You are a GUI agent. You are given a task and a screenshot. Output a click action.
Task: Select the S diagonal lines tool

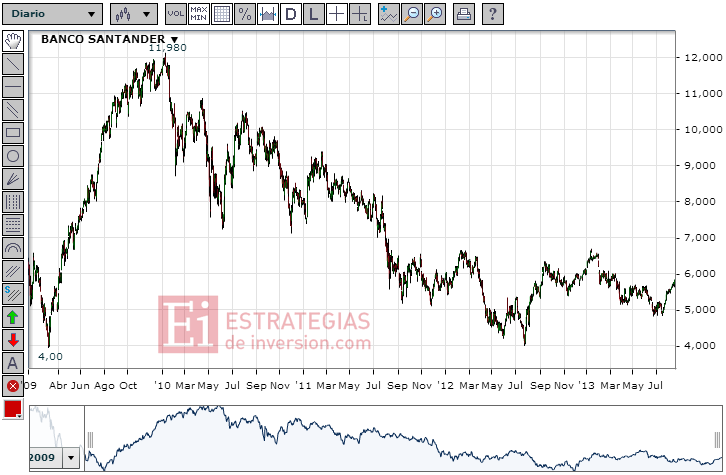(13, 294)
